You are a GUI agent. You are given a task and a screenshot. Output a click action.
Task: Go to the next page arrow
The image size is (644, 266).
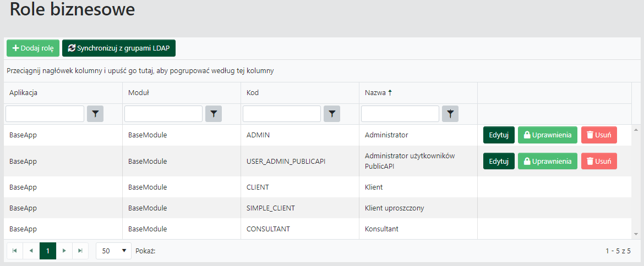(64, 251)
